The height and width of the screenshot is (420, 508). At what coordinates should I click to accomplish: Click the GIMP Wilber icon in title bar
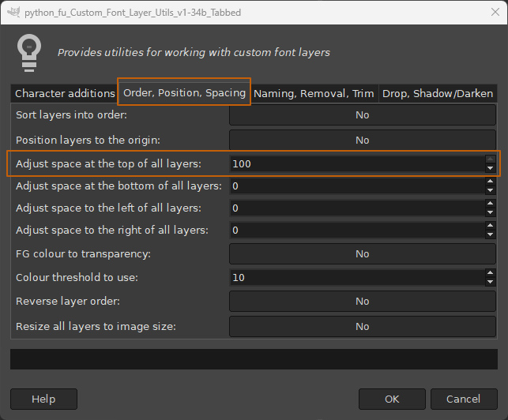coord(13,13)
